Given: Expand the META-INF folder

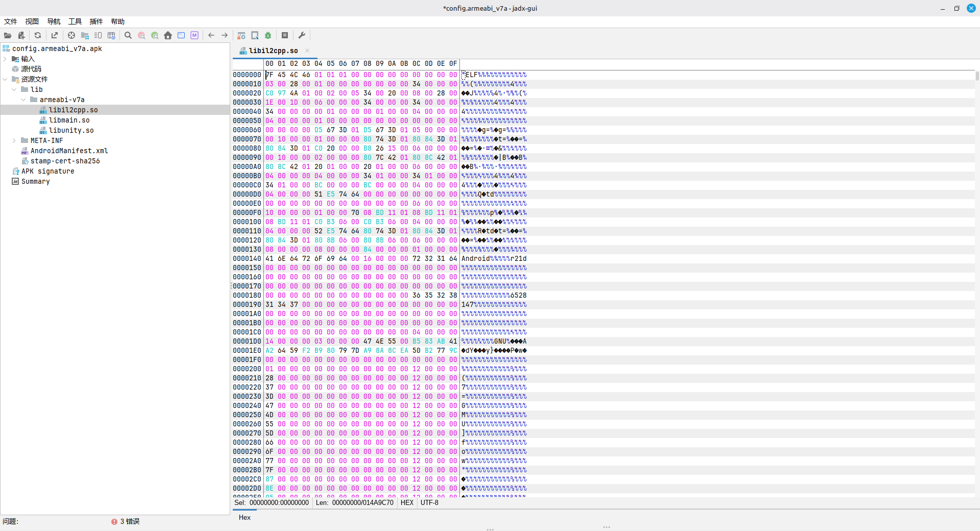Looking at the screenshot, I should [14, 140].
